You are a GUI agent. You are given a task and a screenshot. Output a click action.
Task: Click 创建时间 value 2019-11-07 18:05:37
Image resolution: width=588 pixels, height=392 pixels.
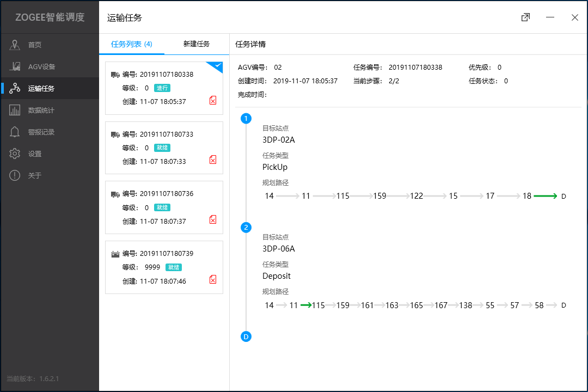[305, 81]
